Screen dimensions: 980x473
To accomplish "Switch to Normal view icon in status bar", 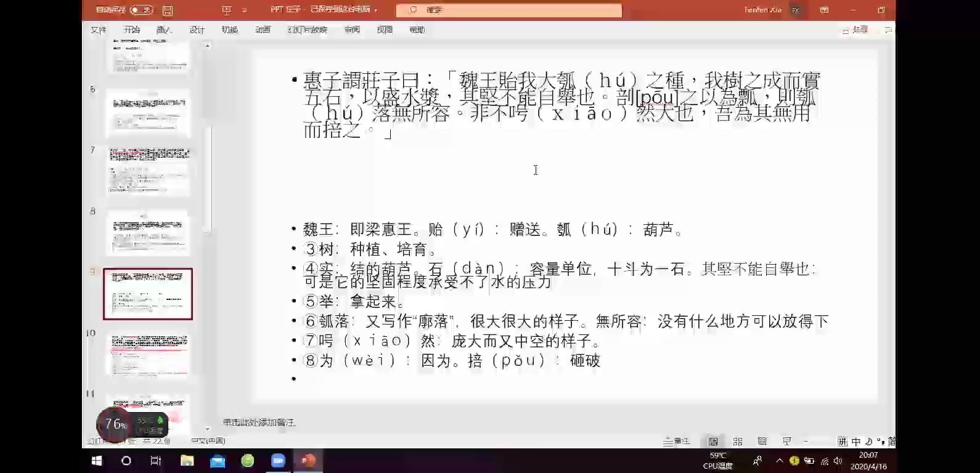I will pyautogui.click(x=713, y=442).
